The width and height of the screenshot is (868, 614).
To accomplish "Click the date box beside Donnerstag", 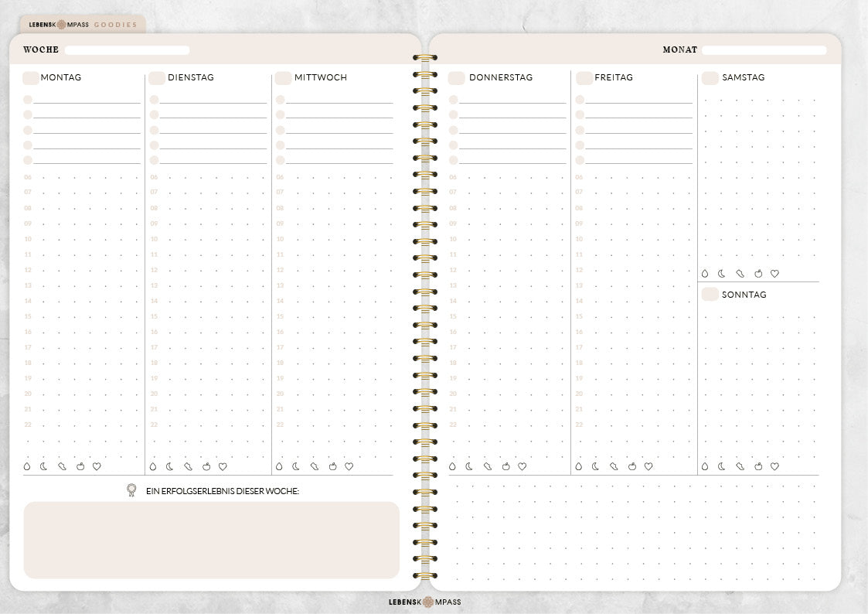I will point(456,77).
